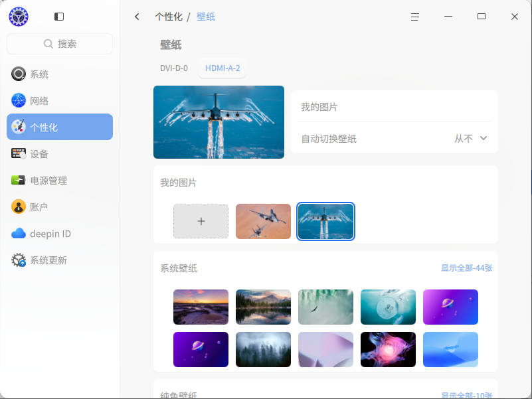The height and width of the screenshot is (399, 532).
Task: Select 设备 in the sidebar
Action: click(60, 154)
